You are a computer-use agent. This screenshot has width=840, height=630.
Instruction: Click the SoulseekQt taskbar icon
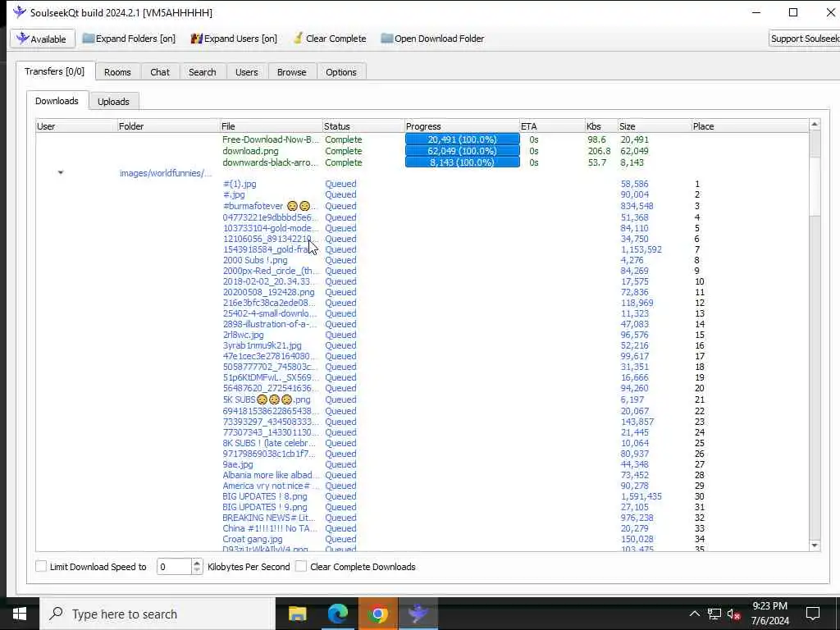click(418, 614)
